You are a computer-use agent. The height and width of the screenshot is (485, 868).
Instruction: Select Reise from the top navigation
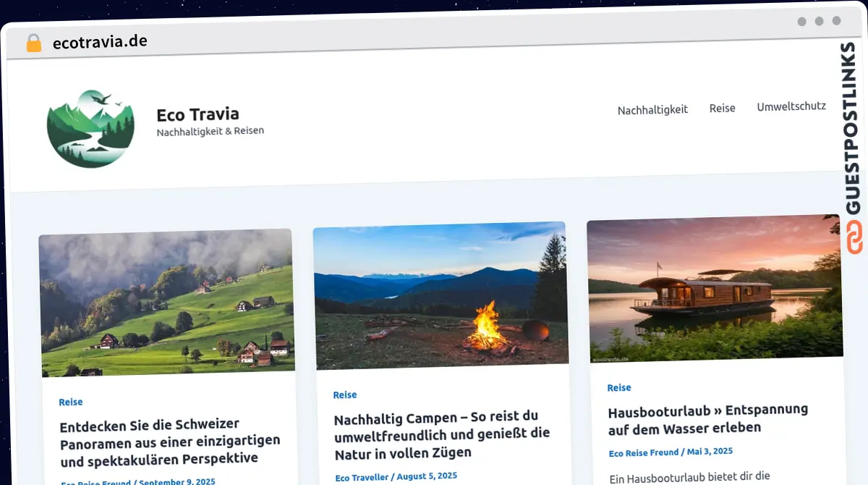coord(722,108)
